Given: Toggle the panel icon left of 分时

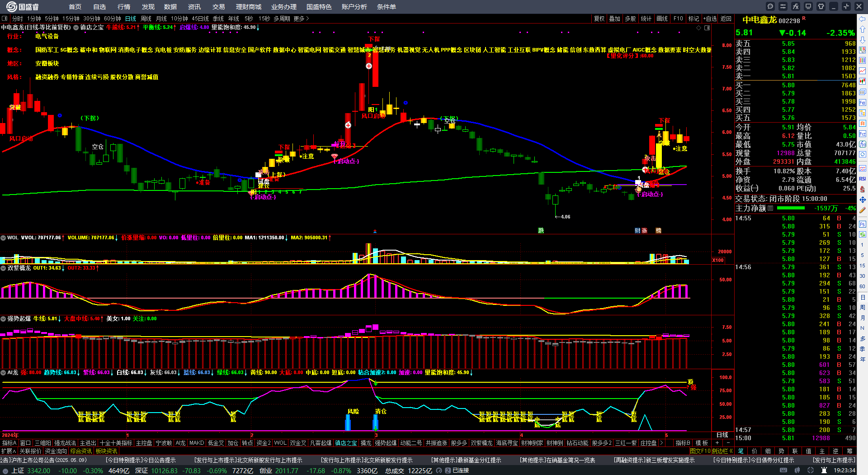Looking at the screenshot, I should (5, 19).
